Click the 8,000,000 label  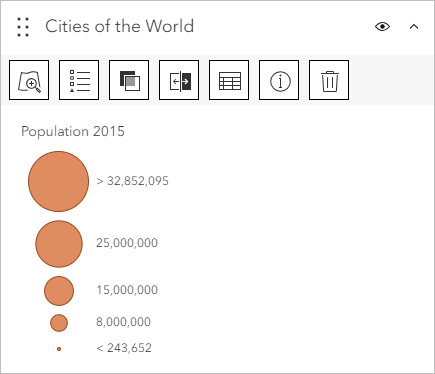(123, 322)
